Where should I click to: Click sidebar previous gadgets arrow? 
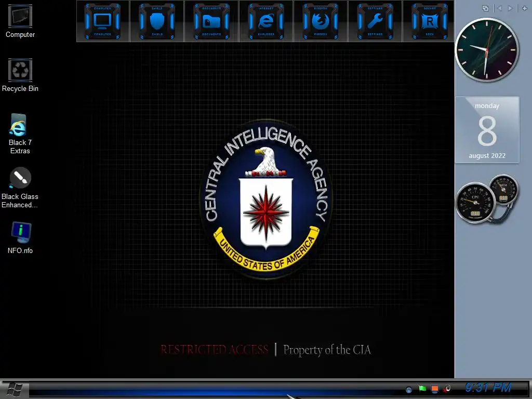[x=499, y=8]
